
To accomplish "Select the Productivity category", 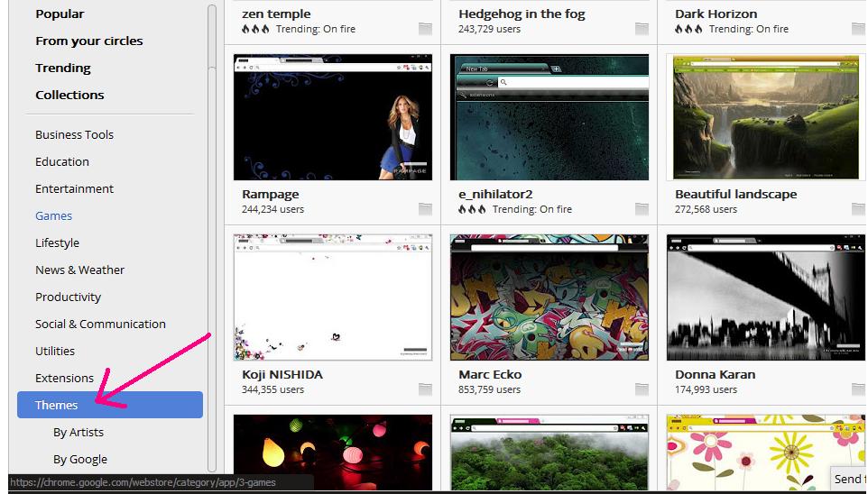I will click(x=68, y=297).
